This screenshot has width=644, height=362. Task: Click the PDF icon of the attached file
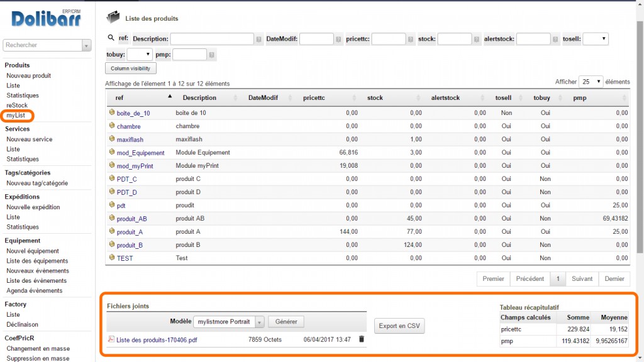[x=111, y=339]
